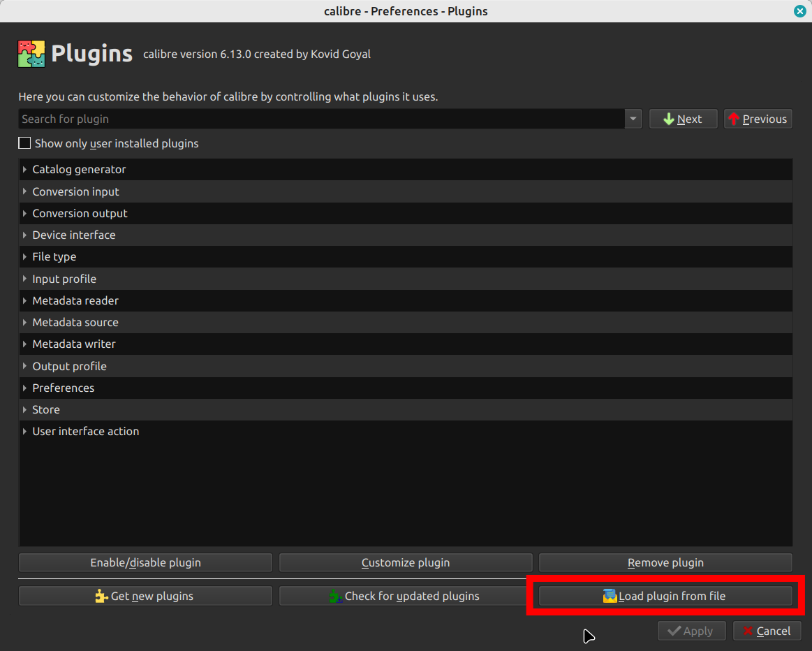Select the Output profile row text
Screen dimensions: 812x651
[69, 366]
